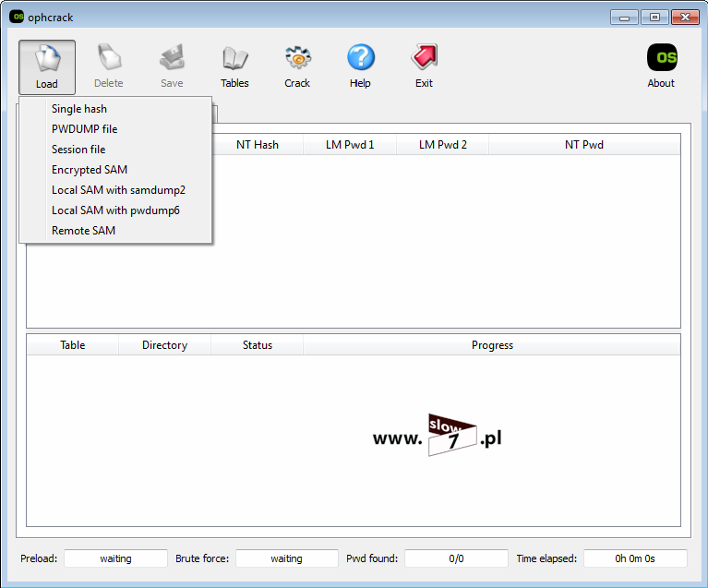This screenshot has width=708, height=588.
Task: Click the Brute force status field
Action: [287, 558]
